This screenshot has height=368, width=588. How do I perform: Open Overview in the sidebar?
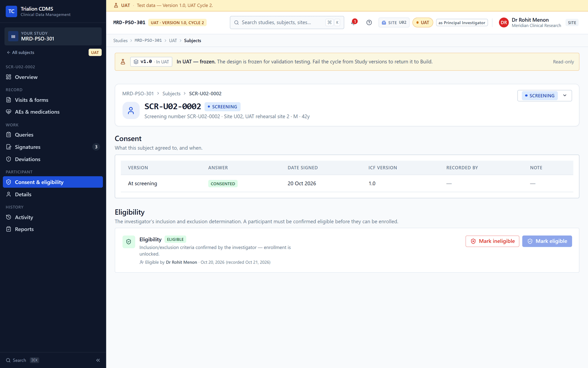[53, 77]
